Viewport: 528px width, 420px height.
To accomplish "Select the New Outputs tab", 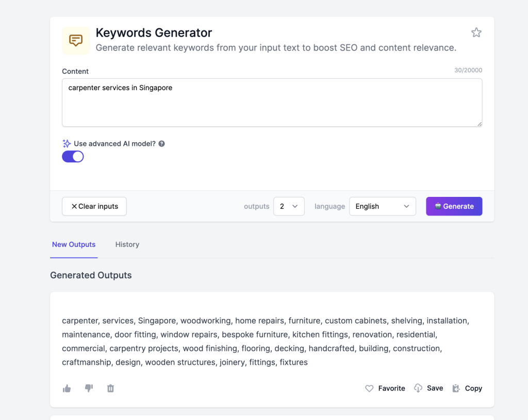I will [74, 244].
